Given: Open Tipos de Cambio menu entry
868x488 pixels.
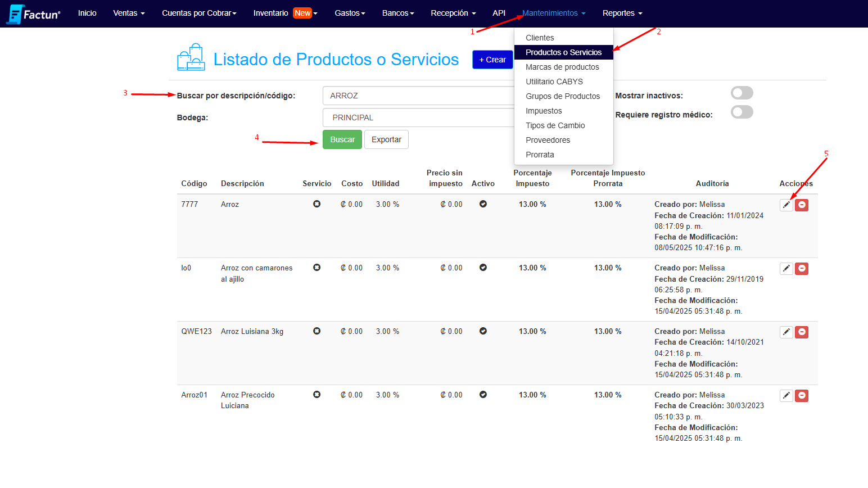Looking at the screenshot, I should (x=564, y=125).
